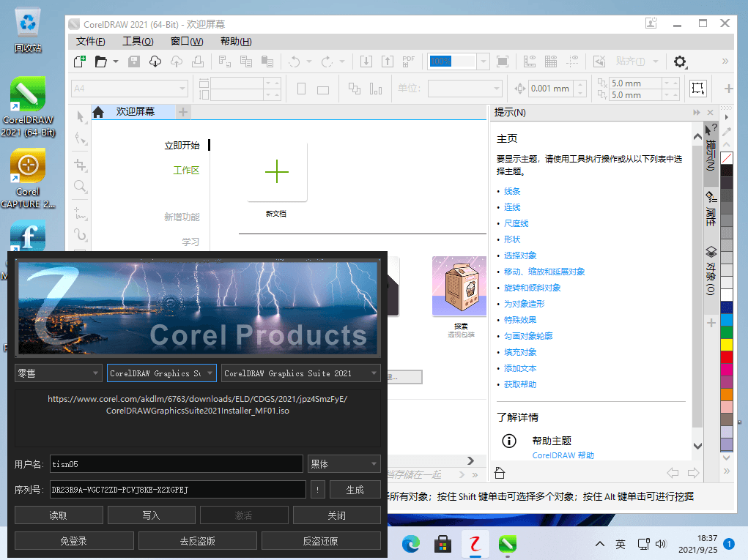Open the CorelDRAW Graphics Suite 2021 dropdown
Image resolution: width=748 pixels, height=560 pixels.
pos(301,373)
